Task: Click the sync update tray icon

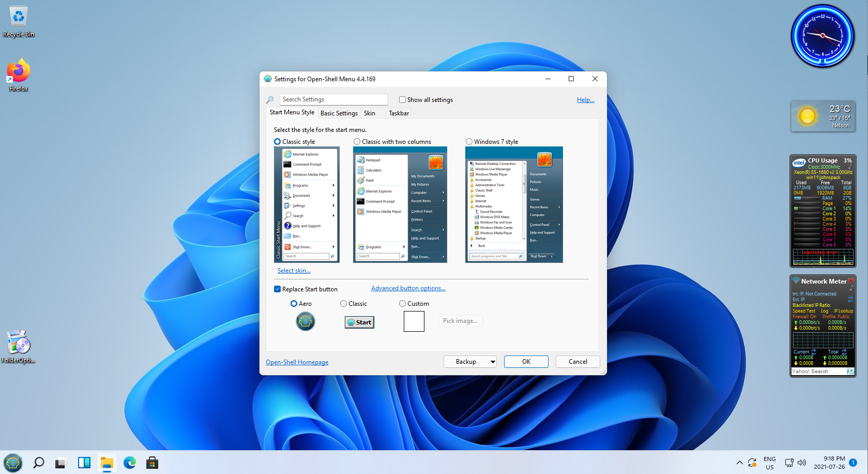Action: pyautogui.click(x=752, y=463)
